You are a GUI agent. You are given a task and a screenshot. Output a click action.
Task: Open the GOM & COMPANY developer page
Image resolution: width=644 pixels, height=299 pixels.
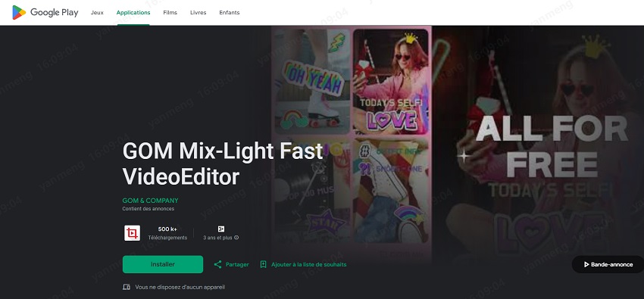150,201
